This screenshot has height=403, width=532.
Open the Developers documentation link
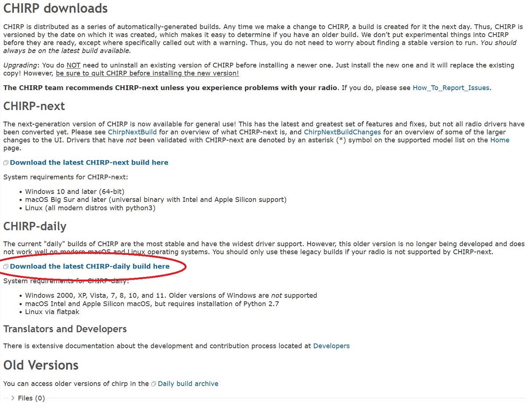pos(331,346)
